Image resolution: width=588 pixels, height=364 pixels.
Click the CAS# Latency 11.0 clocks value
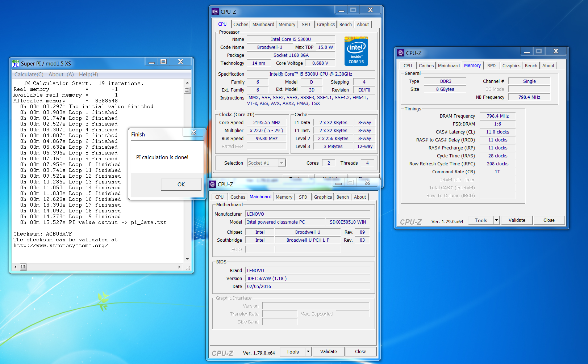pos(498,132)
